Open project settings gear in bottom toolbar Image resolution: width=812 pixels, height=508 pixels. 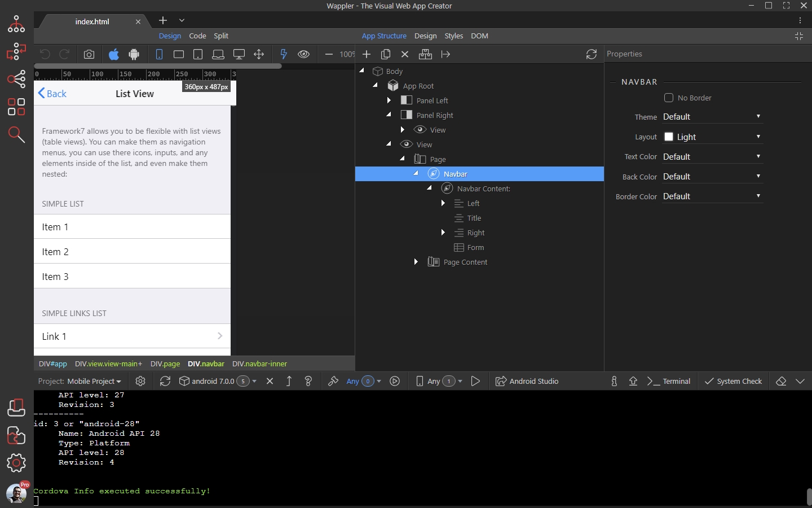pyautogui.click(x=140, y=381)
